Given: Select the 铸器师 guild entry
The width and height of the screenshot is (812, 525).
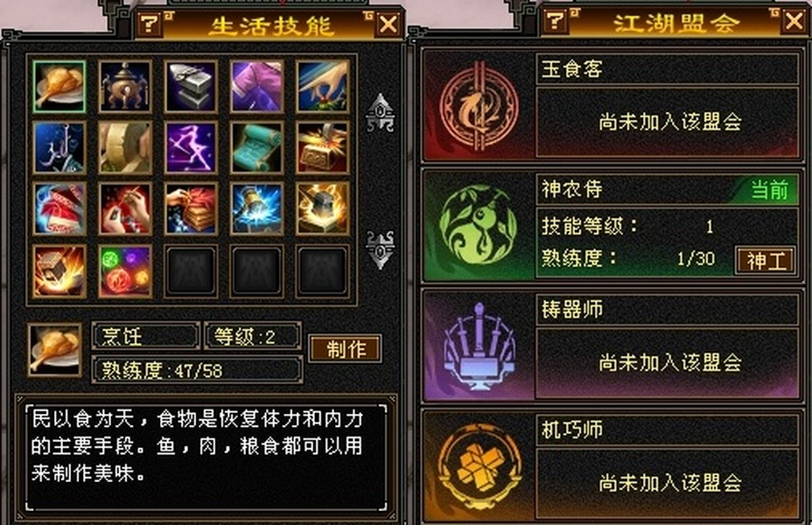Looking at the screenshot, I should [612, 346].
